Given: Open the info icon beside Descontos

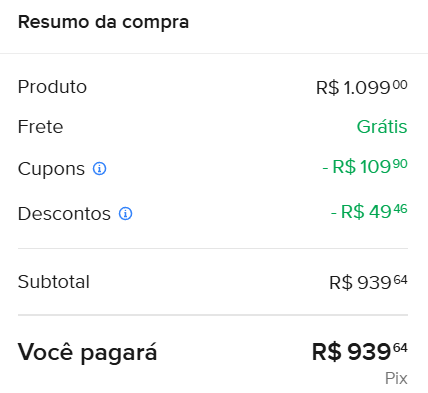Looking at the screenshot, I should (126, 213).
